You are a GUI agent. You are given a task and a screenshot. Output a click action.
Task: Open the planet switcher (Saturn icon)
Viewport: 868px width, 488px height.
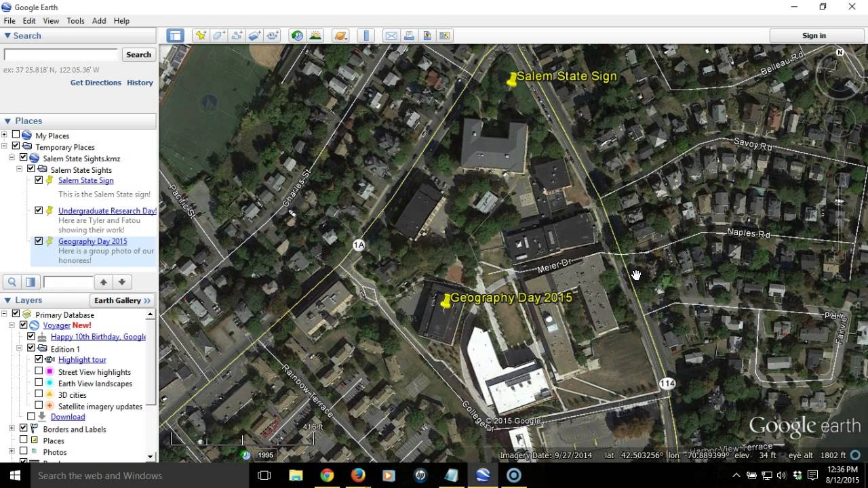(340, 36)
